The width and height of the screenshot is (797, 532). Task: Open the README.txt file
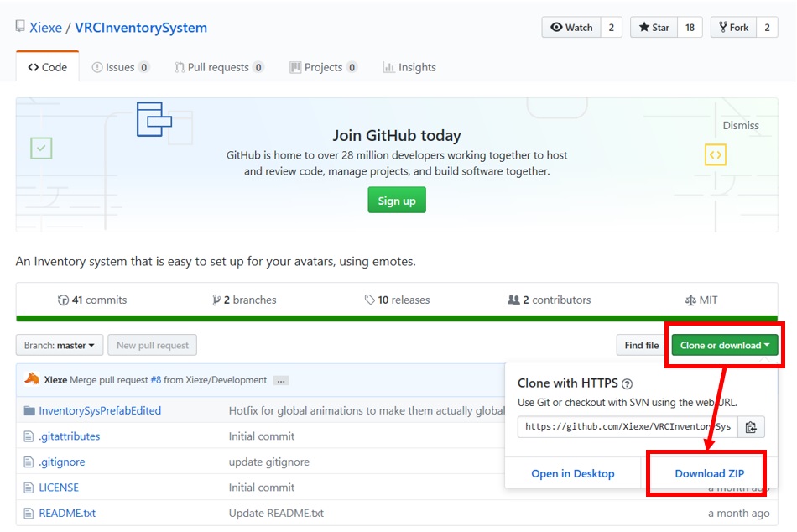pos(67,513)
